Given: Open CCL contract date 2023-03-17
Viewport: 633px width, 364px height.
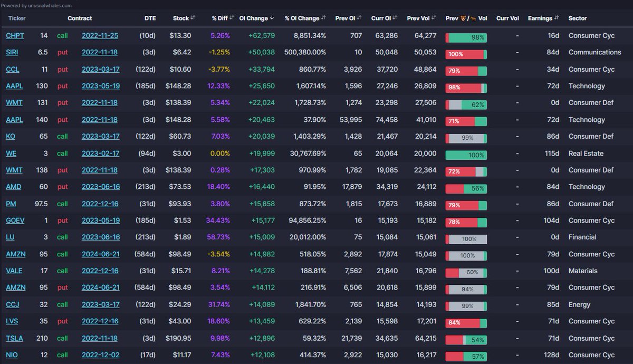Looking at the screenshot, I should click(x=101, y=69).
